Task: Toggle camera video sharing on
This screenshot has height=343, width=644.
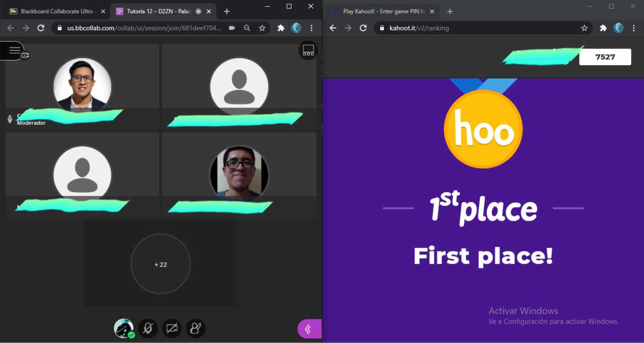Action: 172,328
